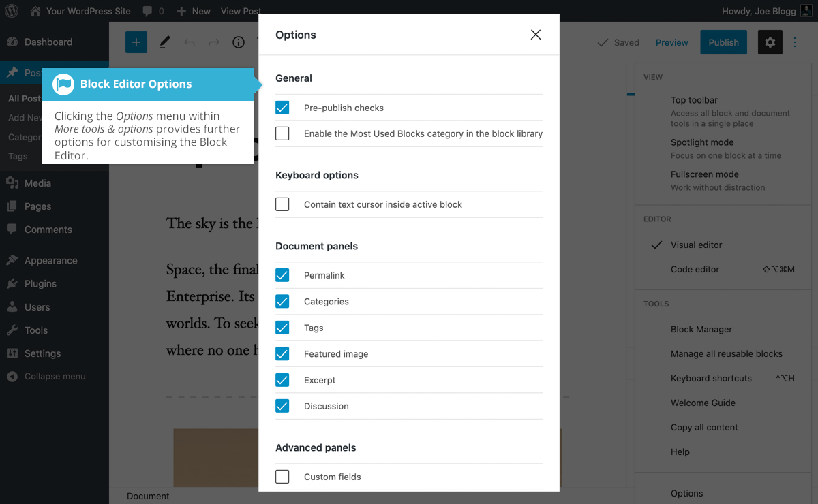
Task: Switch to Code editor
Action: tap(695, 270)
